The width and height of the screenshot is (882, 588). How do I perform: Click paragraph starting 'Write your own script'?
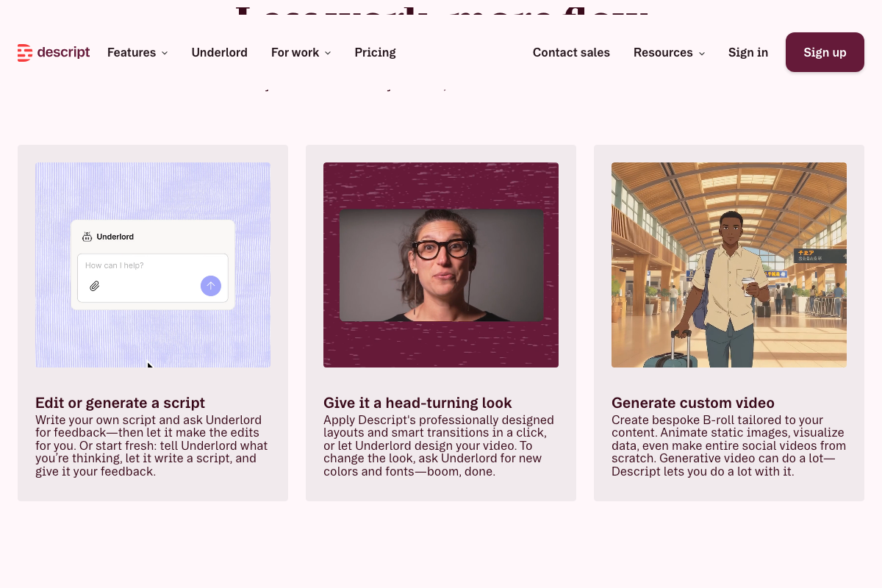coord(151,445)
